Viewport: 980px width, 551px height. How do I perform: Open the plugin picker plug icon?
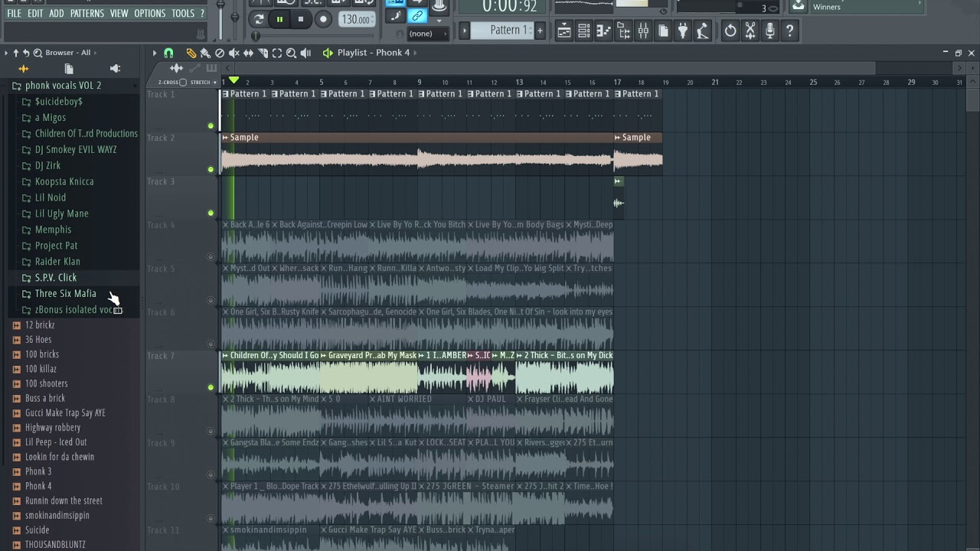tap(684, 31)
